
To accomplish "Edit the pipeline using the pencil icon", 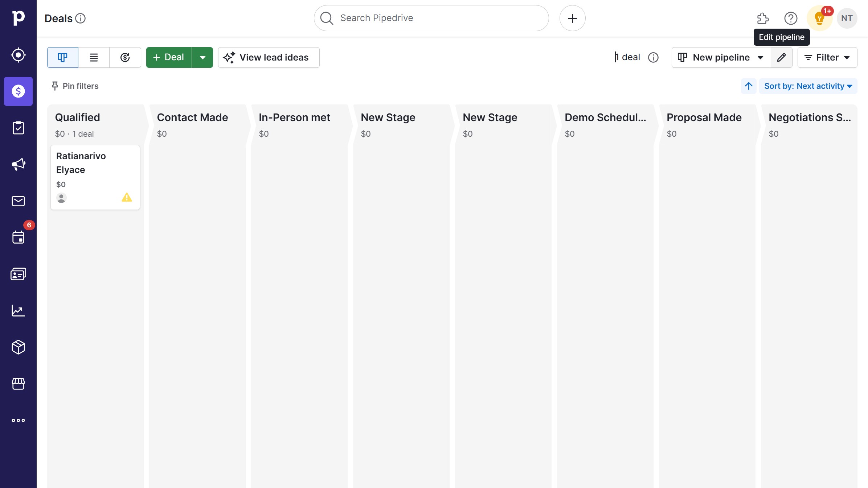I will coord(782,57).
